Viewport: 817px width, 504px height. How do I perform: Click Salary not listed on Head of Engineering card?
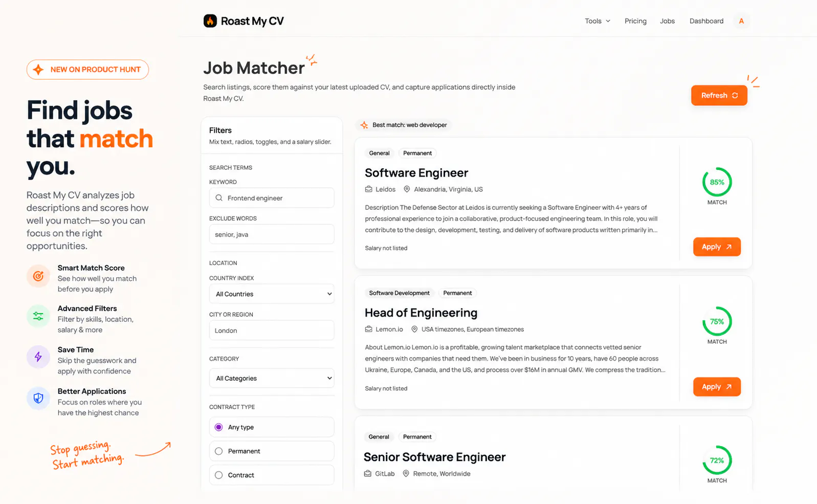click(x=386, y=388)
